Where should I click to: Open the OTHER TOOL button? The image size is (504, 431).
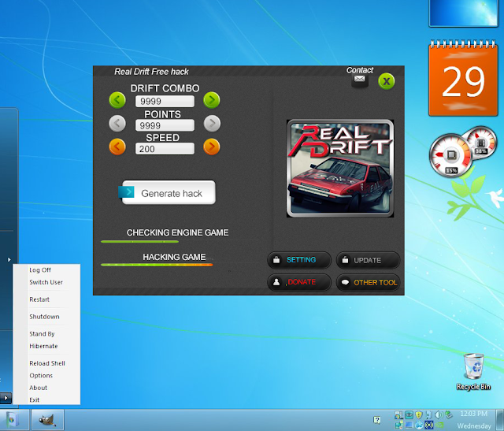(x=368, y=282)
